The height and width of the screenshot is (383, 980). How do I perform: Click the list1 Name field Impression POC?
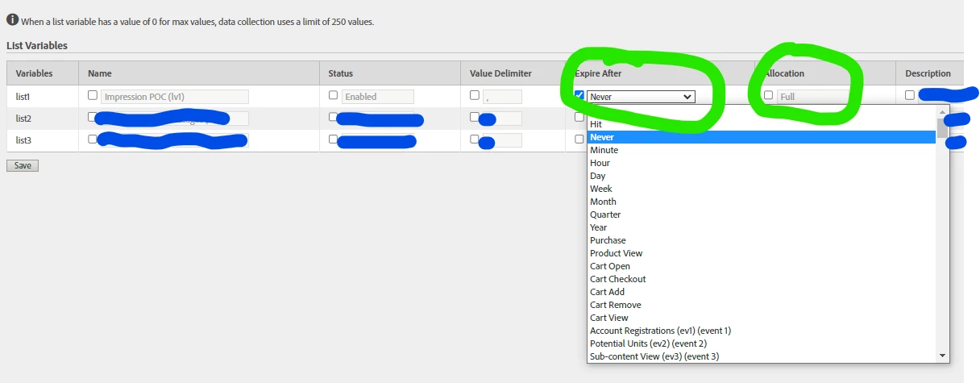[x=175, y=97]
